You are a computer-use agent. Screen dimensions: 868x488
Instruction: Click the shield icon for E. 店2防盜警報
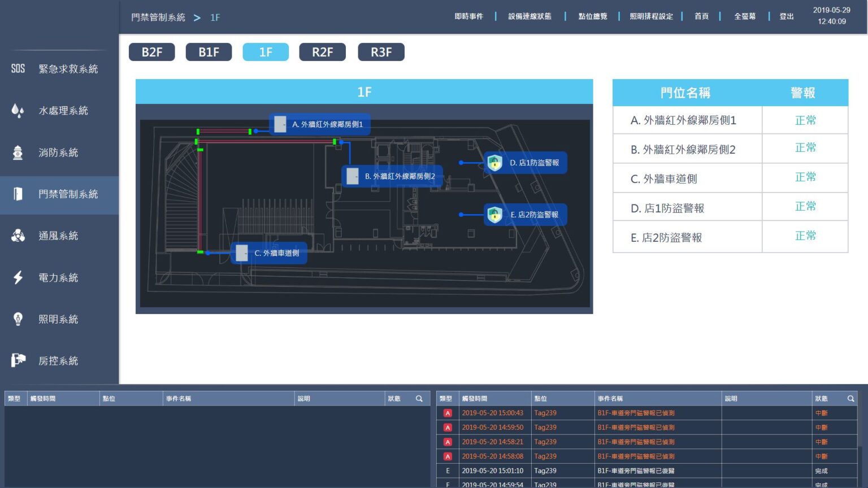point(494,215)
